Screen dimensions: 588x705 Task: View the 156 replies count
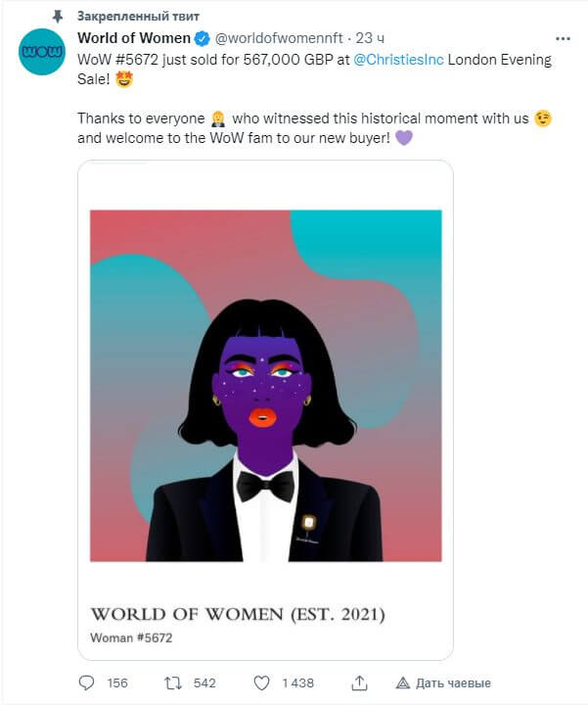point(117,683)
